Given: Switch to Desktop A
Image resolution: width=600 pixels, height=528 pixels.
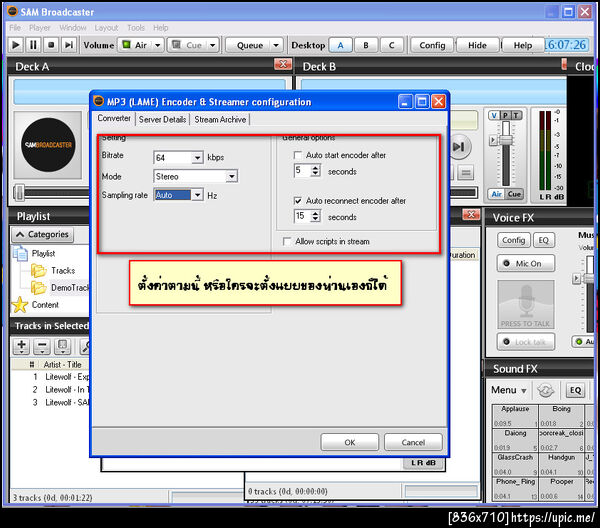Looking at the screenshot, I should (x=341, y=45).
